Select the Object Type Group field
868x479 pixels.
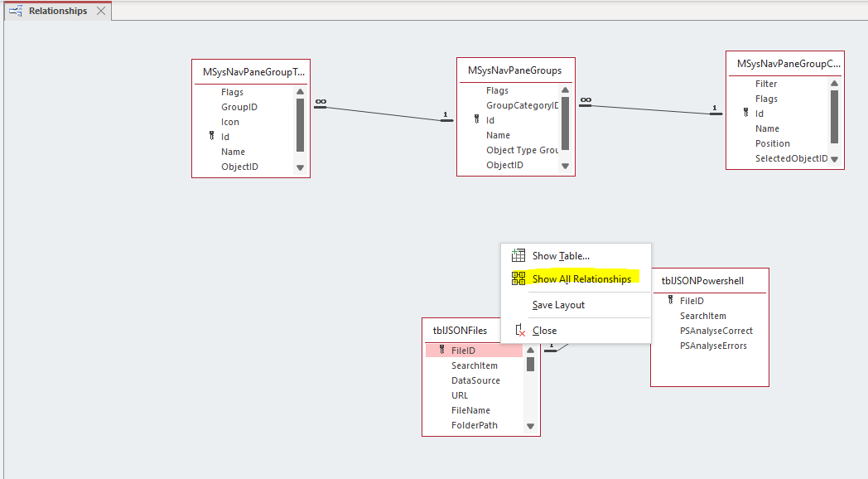(x=522, y=150)
